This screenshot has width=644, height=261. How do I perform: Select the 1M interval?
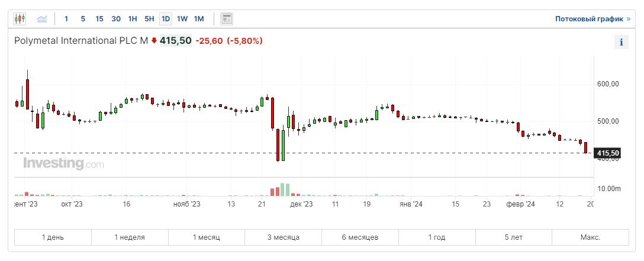pyautogui.click(x=199, y=18)
